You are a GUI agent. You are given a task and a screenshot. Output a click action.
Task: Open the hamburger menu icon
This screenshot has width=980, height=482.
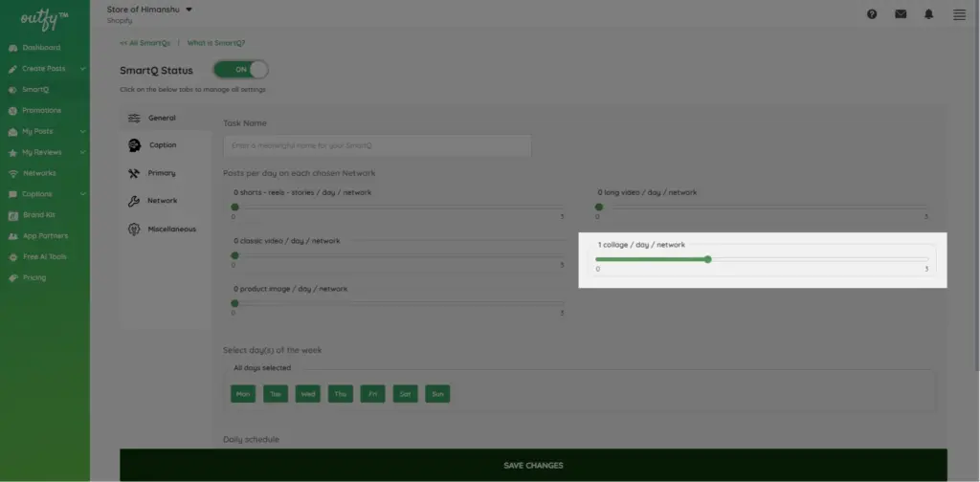959,14
